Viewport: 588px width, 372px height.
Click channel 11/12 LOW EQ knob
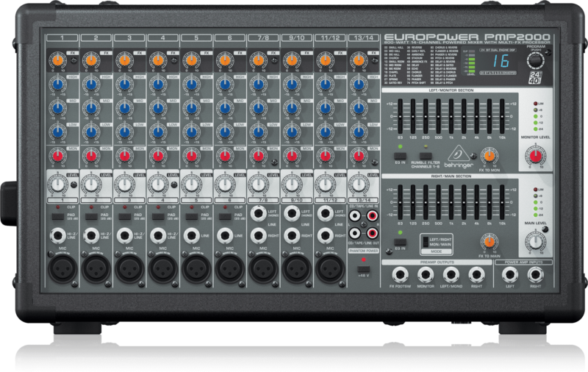[325, 132]
